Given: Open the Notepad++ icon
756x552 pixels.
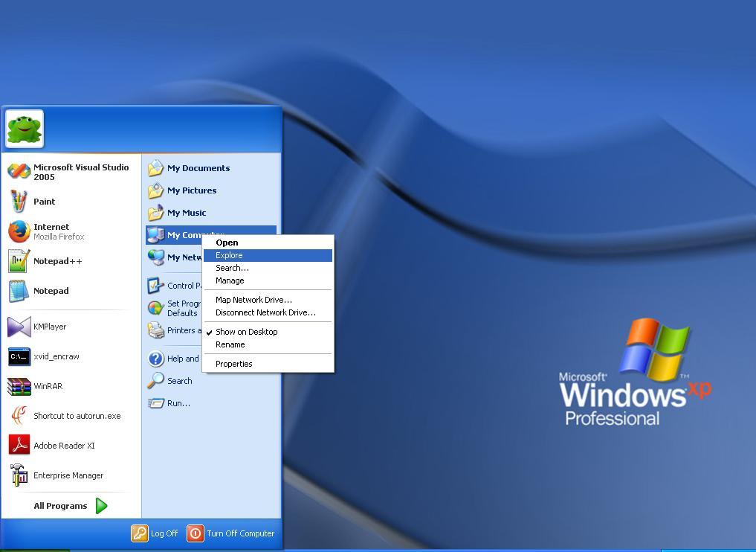Looking at the screenshot, I should [x=19, y=261].
